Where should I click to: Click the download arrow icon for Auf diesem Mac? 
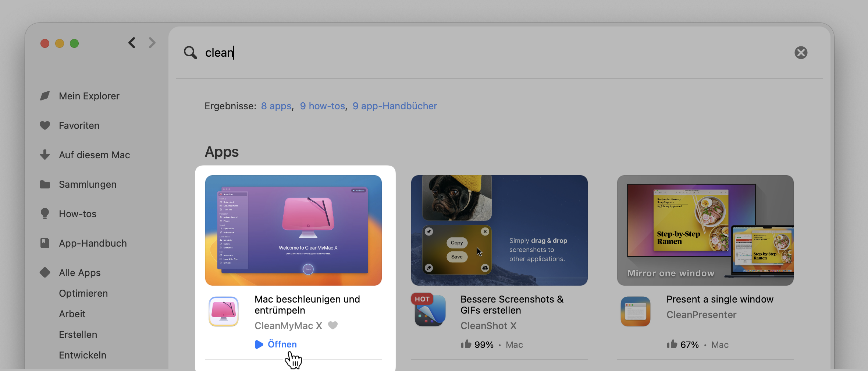45,155
